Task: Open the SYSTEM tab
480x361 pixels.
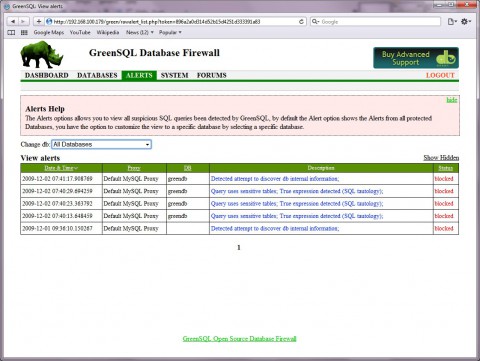Action: point(174,75)
